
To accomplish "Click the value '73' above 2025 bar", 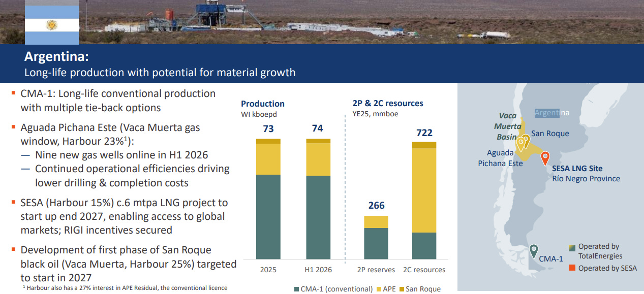I will [x=268, y=129].
